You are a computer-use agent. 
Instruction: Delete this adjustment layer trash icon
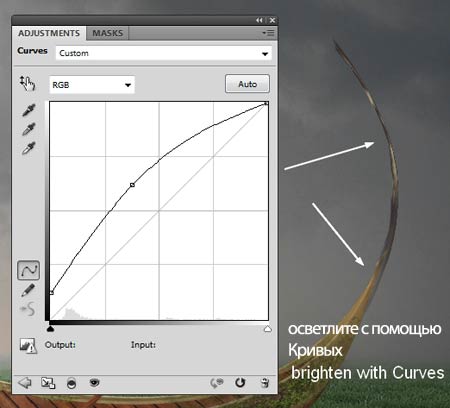coord(265,383)
